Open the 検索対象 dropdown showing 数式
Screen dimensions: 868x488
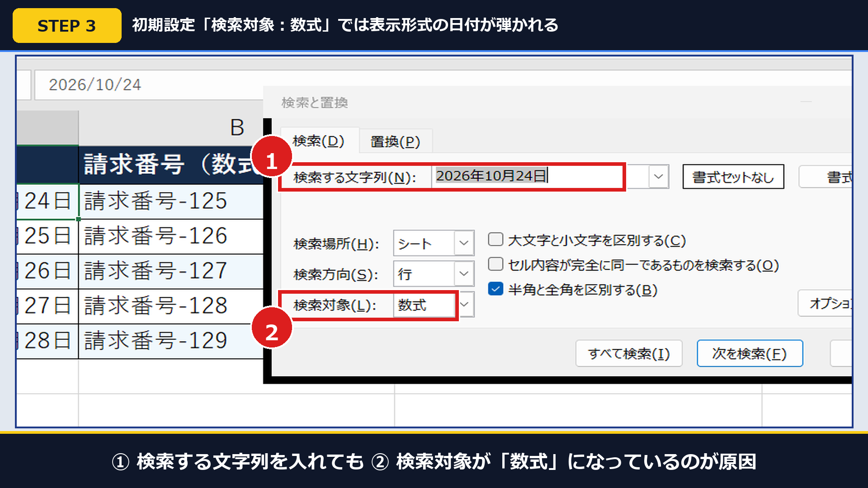434,305
